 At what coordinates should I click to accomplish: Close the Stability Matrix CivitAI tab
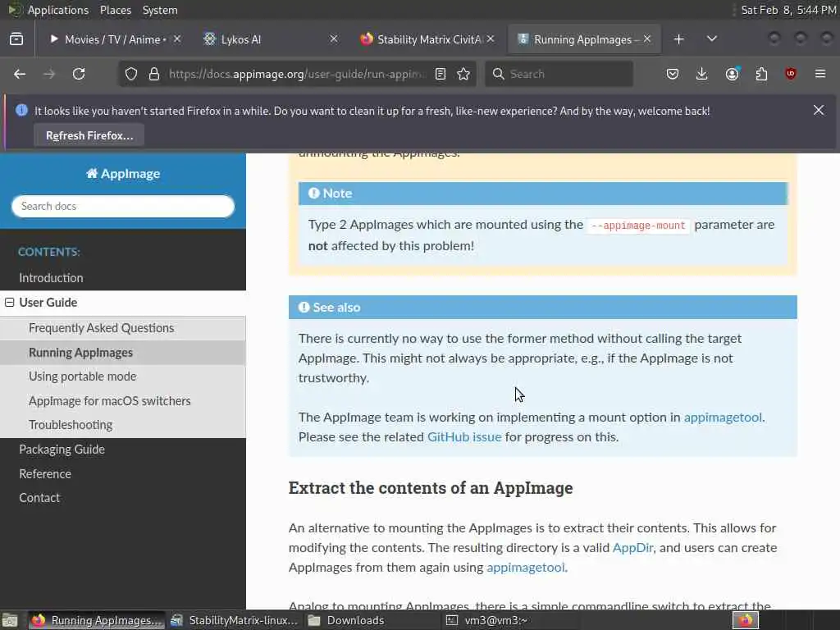tap(491, 39)
